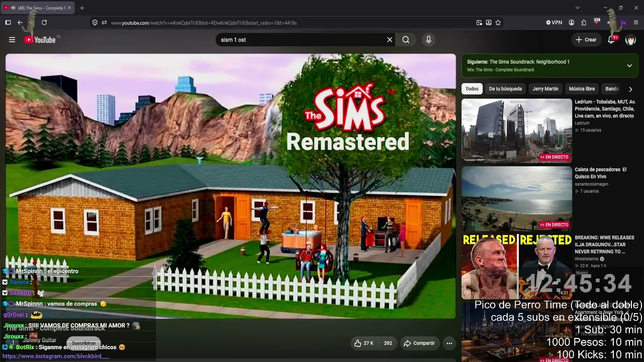Open the 'Ledrium - Tobalaba, MUT' video title
The width and height of the screenshot is (644, 362).
(x=606, y=109)
